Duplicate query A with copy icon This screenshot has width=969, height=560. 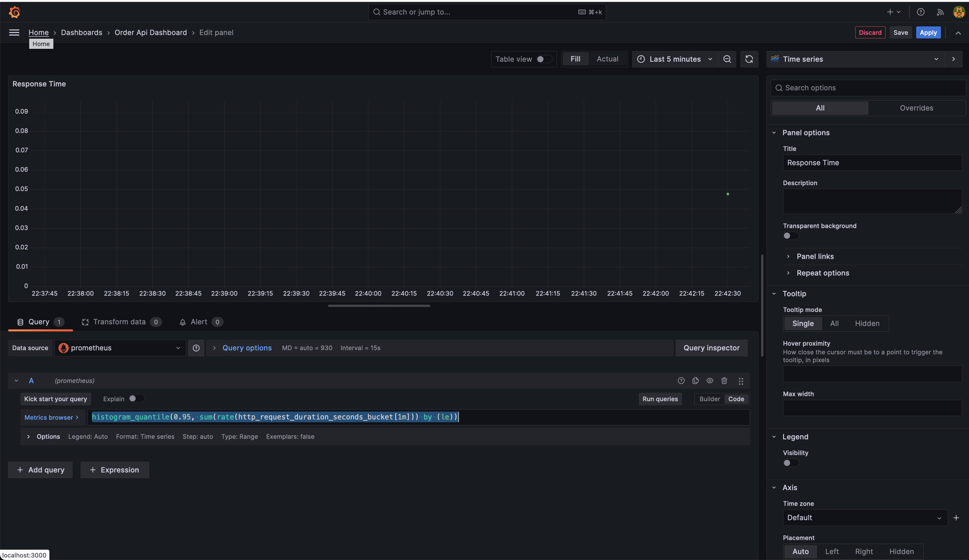coord(695,380)
